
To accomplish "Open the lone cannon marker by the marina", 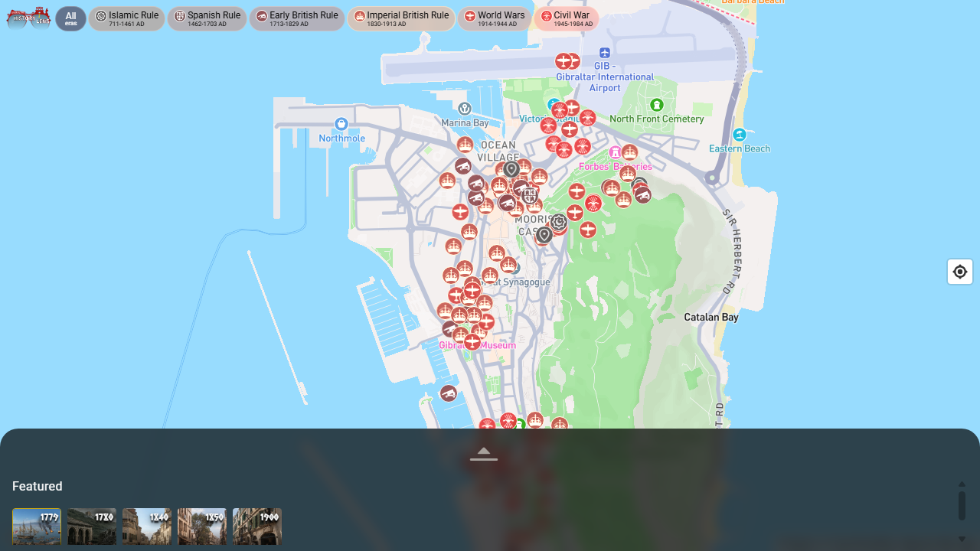I will click(x=449, y=393).
